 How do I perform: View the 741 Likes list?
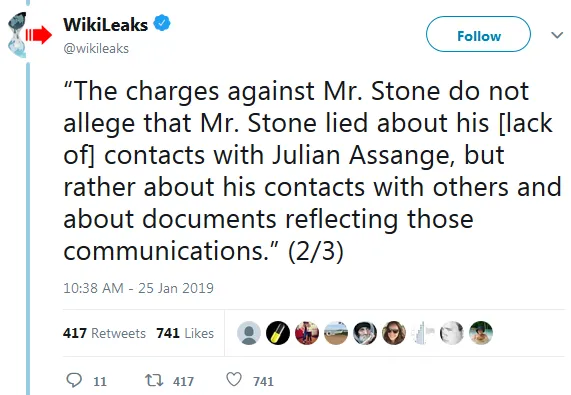click(185, 333)
